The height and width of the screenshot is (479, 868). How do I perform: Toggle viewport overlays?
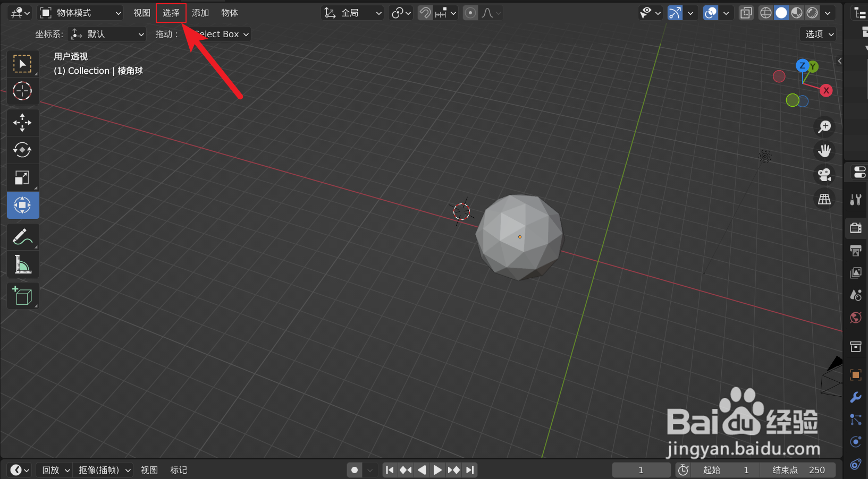coord(711,13)
